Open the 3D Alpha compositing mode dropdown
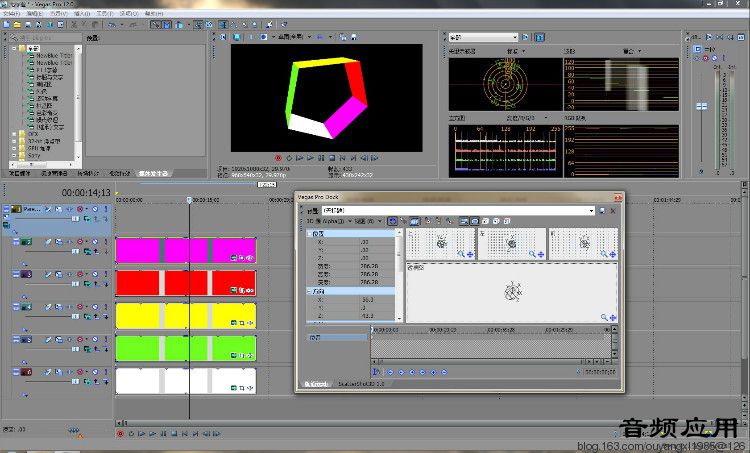Screen dimensions: 750x453 [x=350, y=221]
